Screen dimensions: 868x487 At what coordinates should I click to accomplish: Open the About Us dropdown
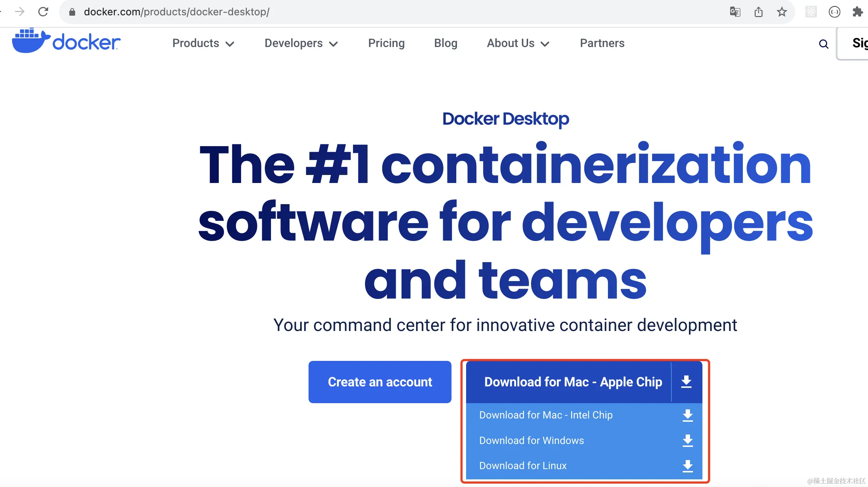[518, 43]
